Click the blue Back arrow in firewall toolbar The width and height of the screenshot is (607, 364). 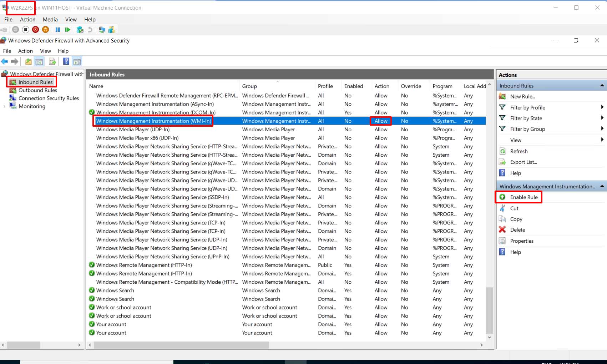point(5,61)
